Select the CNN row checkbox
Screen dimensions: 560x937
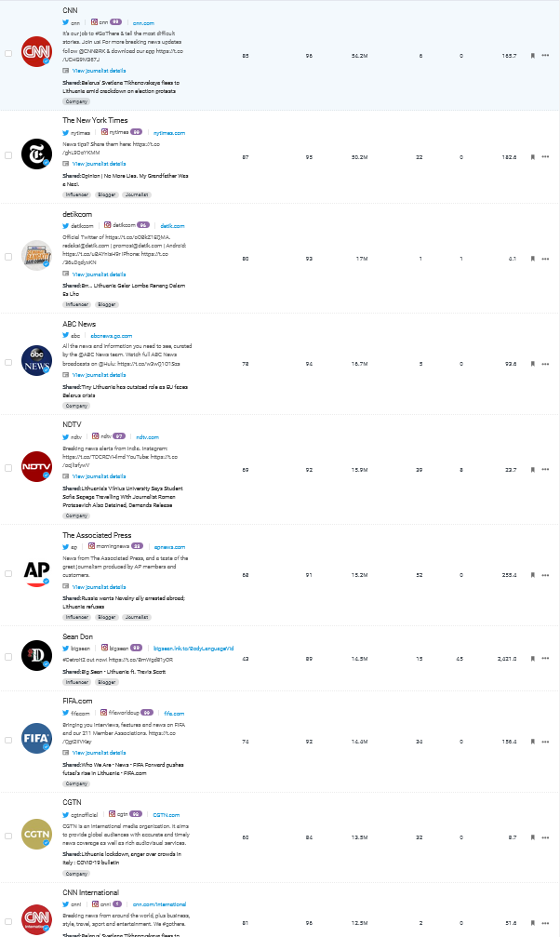8,53
